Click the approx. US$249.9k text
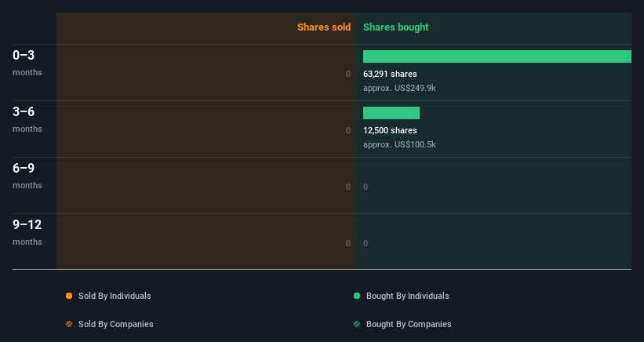 [x=399, y=88]
